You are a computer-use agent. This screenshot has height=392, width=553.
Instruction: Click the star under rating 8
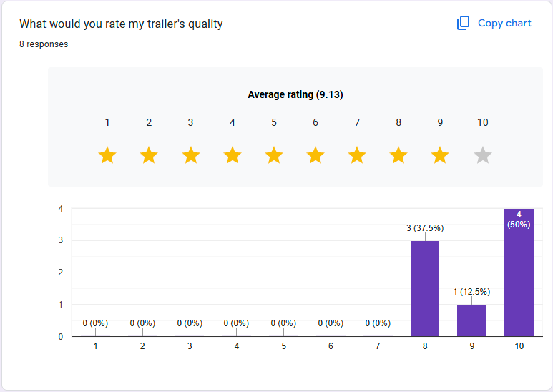point(398,155)
